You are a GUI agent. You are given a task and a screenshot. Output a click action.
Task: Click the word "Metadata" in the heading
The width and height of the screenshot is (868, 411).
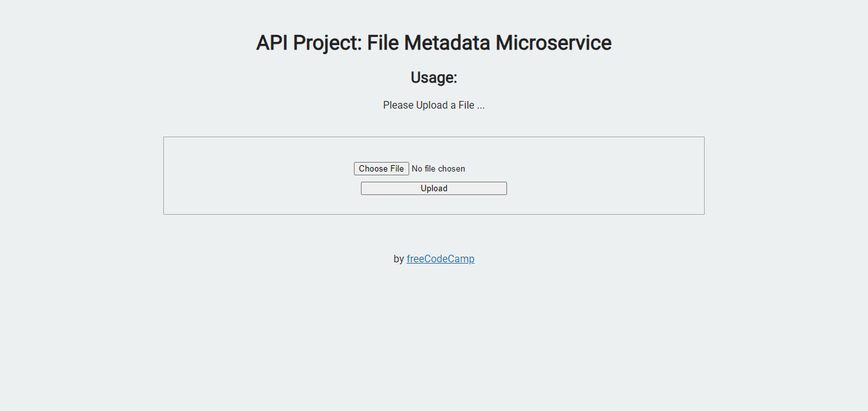447,43
